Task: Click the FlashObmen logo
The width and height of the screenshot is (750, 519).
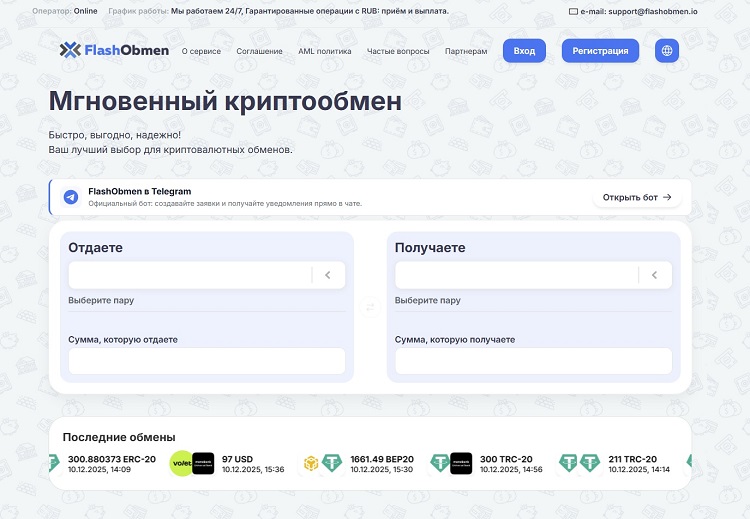Action: pyautogui.click(x=111, y=50)
